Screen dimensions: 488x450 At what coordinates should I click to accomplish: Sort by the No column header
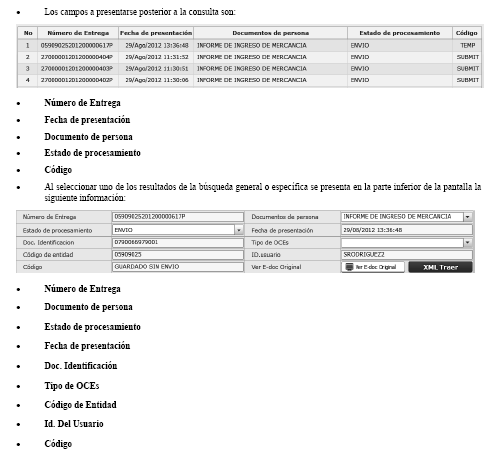(28, 33)
